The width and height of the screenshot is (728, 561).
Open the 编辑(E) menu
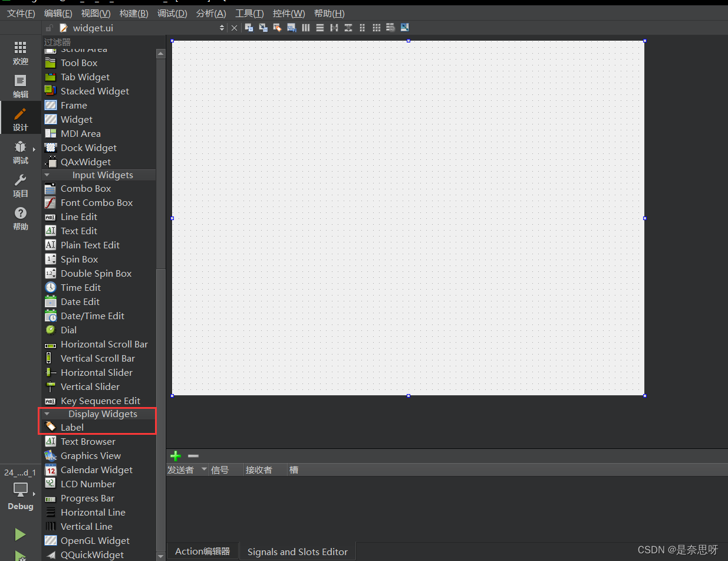58,13
